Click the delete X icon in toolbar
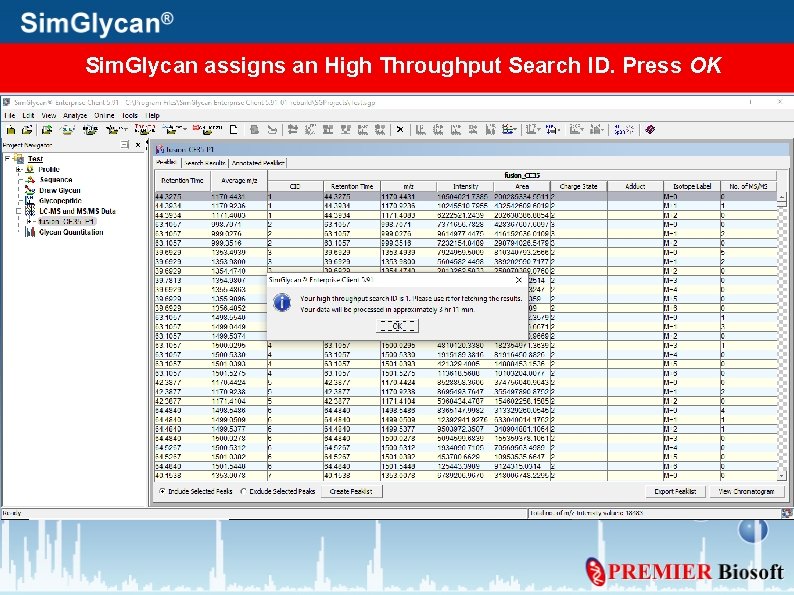The width and height of the screenshot is (794, 595). [x=400, y=130]
